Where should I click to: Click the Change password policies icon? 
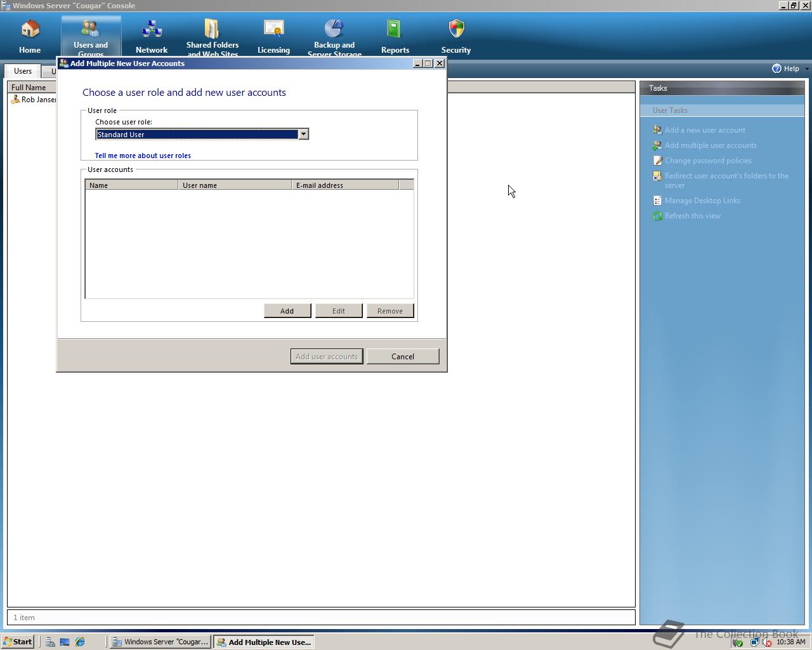[x=657, y=161]
